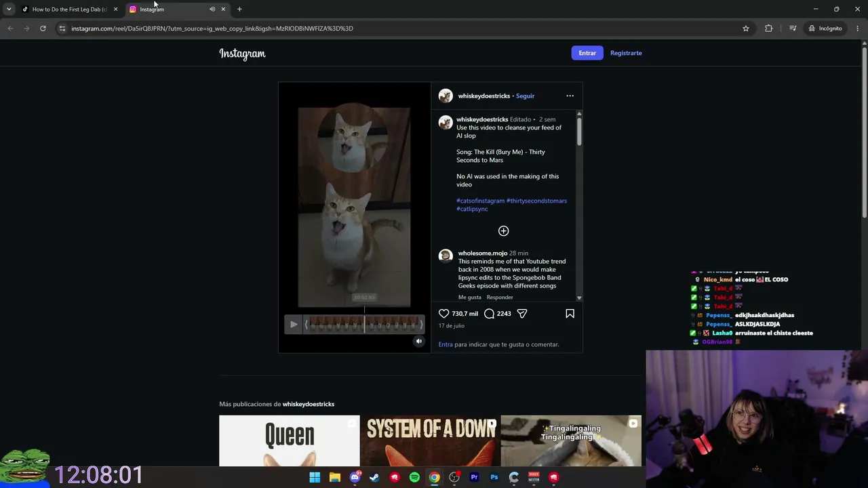Reload the page
The height and width of the screenshot is (488, 868).
tap(43, 28)
